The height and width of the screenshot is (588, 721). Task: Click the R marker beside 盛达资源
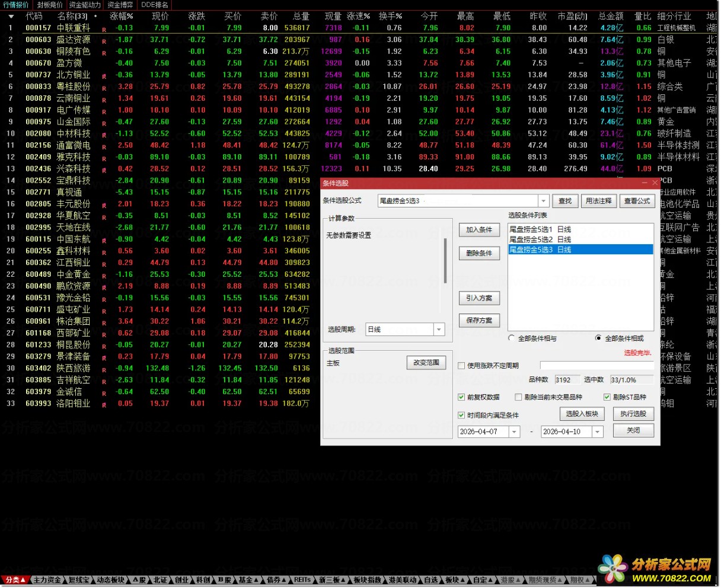(104, 40)
